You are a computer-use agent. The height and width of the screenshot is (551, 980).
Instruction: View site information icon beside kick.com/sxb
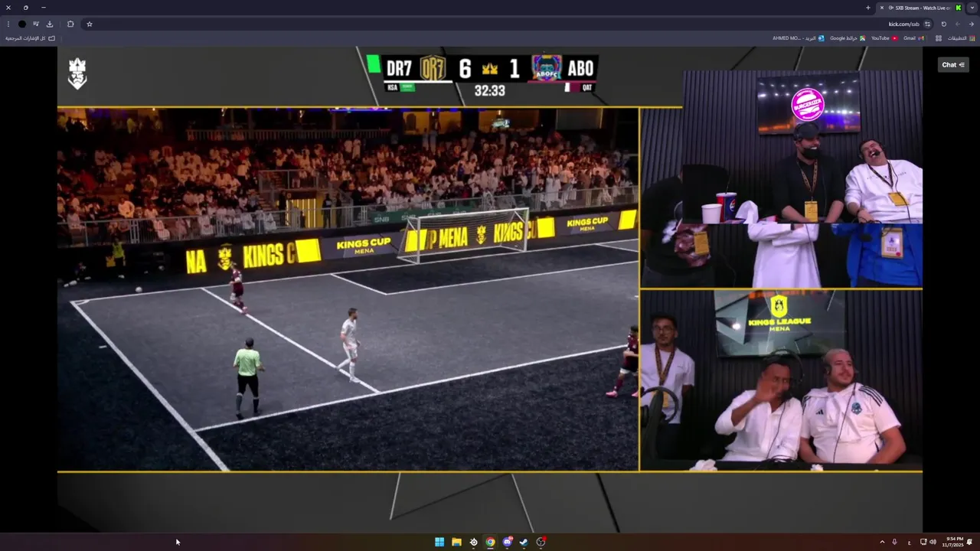[927, 24]
